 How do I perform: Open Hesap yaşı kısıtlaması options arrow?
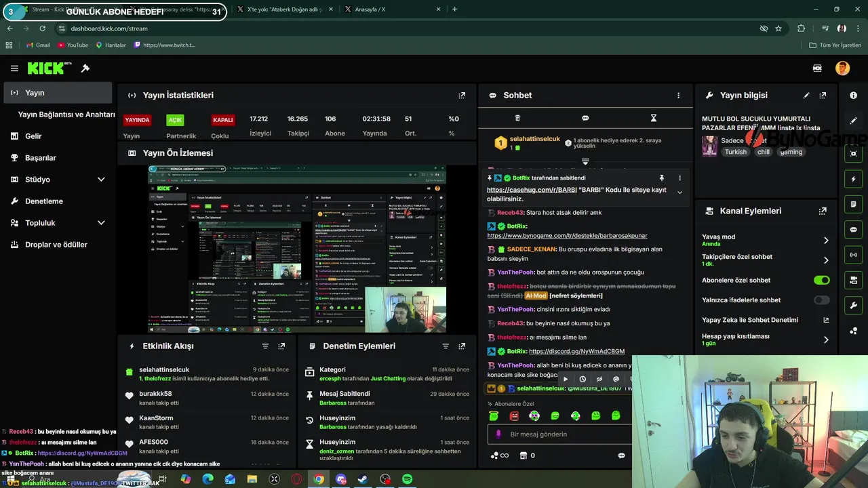[x=826, y=340]
